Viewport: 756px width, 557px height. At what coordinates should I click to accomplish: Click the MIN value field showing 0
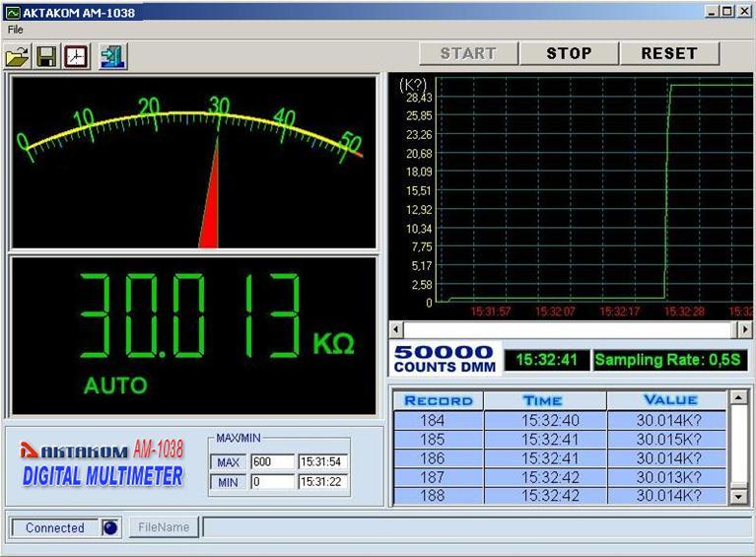point(271,482)
